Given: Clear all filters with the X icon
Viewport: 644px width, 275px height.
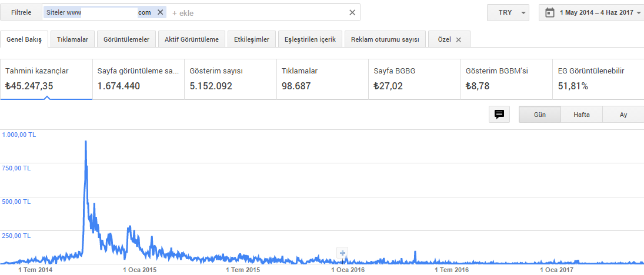Looking at the screenshot, I should click(352, 12).
